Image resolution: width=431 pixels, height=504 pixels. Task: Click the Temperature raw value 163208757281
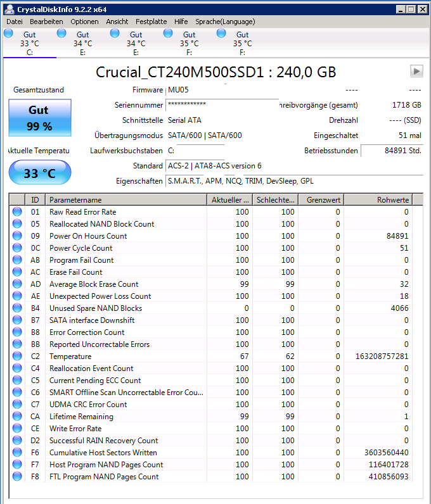382,356
